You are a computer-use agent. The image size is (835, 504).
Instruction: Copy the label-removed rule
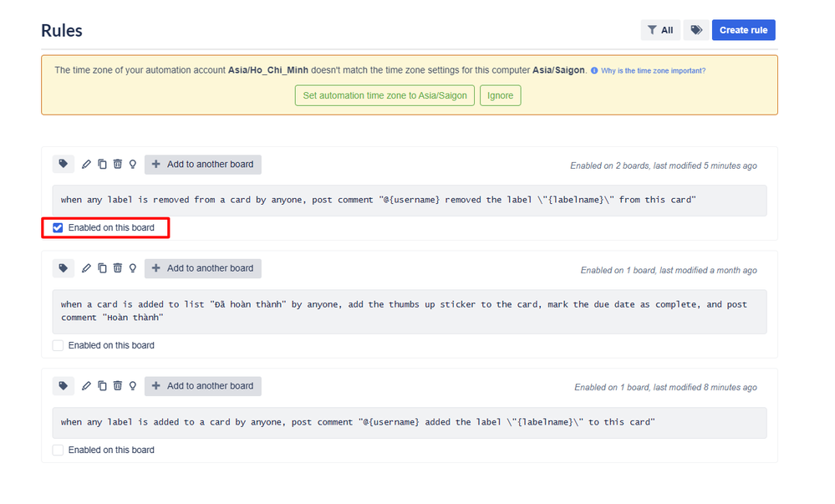pyautogui.click(x=102, y=164)
